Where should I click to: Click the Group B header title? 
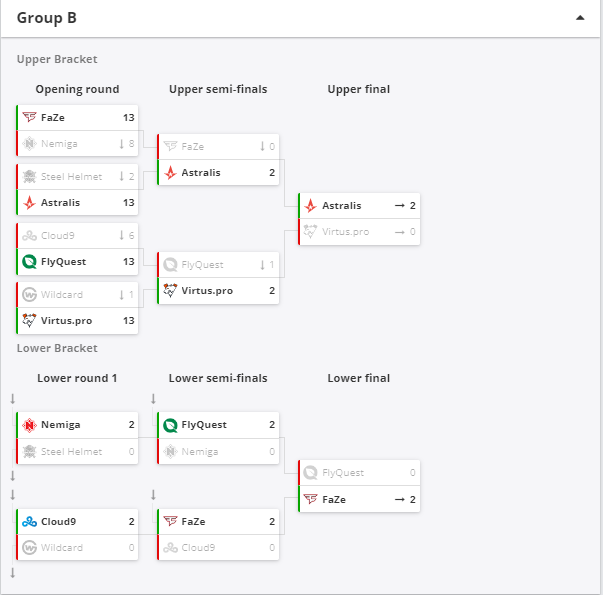pos(47,18)
